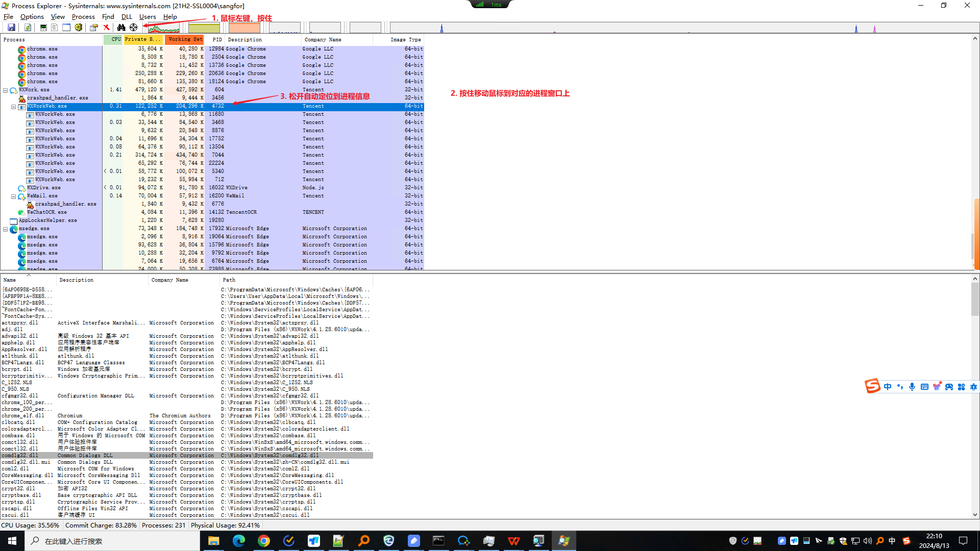Collapse the msedge.exe process tree
This screenshot has width=980, height=551.
click(x=6, y=229)
